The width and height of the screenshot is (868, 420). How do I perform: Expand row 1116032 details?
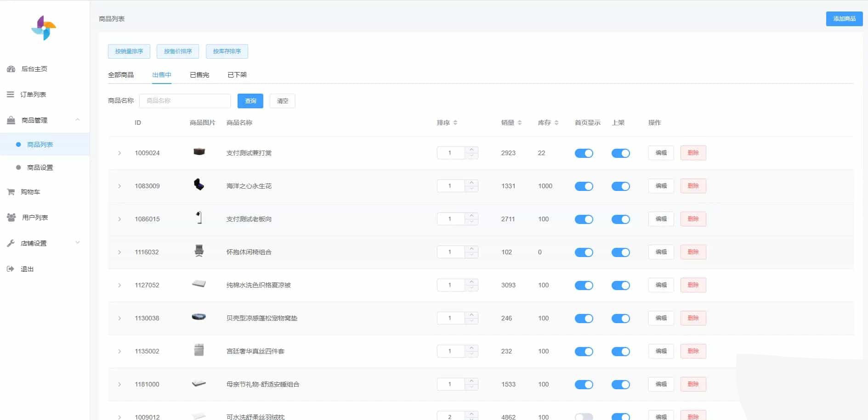coord(119,252)
